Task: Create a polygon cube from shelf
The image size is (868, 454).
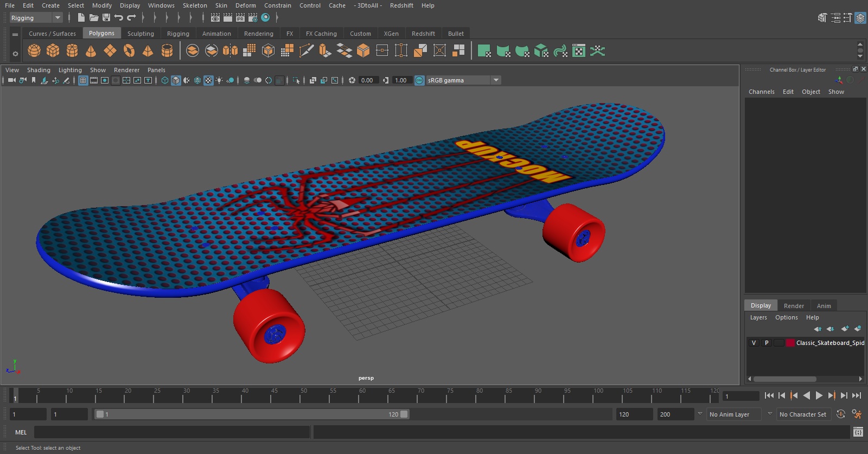Action: [x=53, y=51]
